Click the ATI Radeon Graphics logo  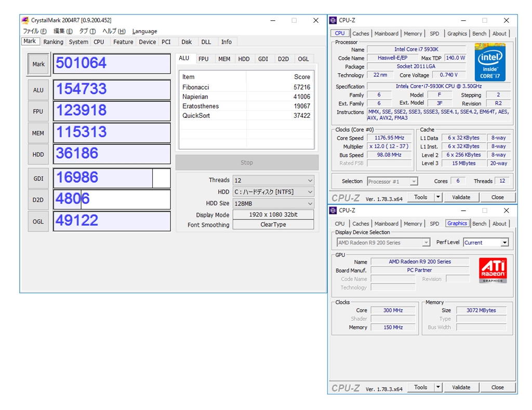click(493, 270)
